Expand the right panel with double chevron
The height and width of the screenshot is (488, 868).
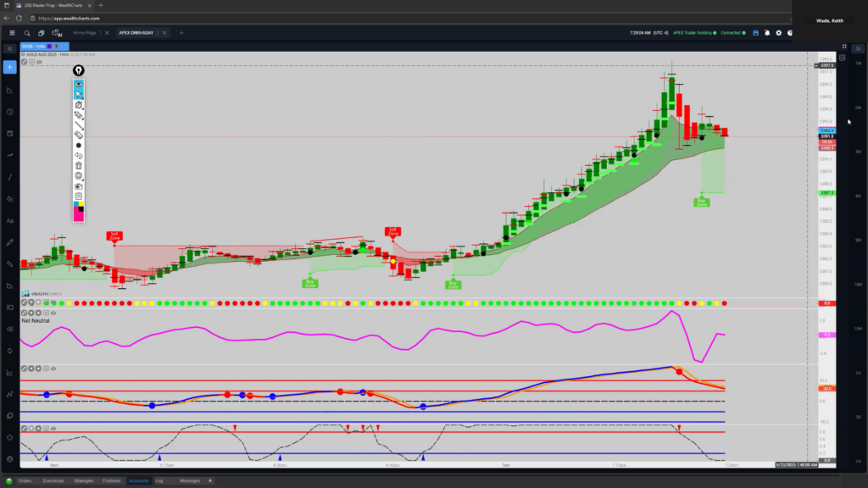[x=858, y=48]
